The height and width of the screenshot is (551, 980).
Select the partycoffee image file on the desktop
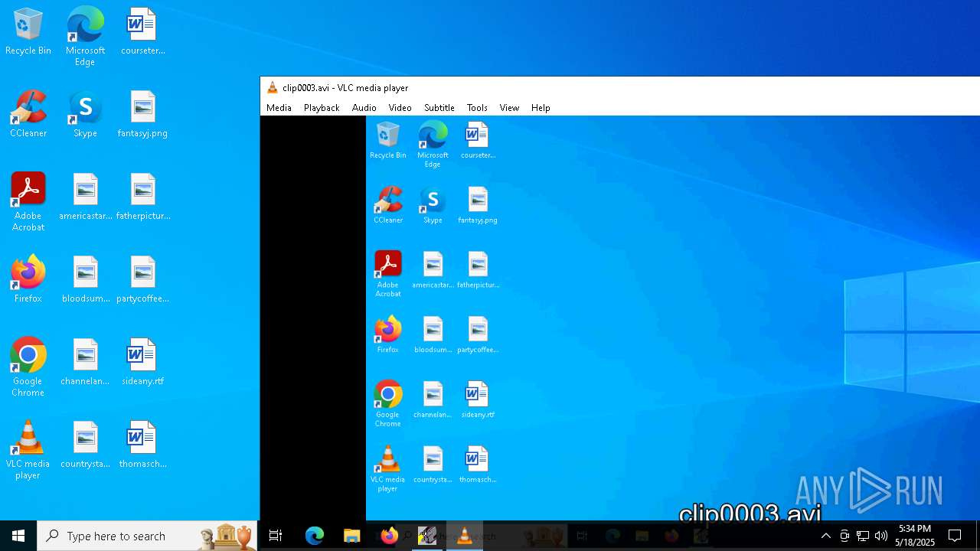(142, 280)
